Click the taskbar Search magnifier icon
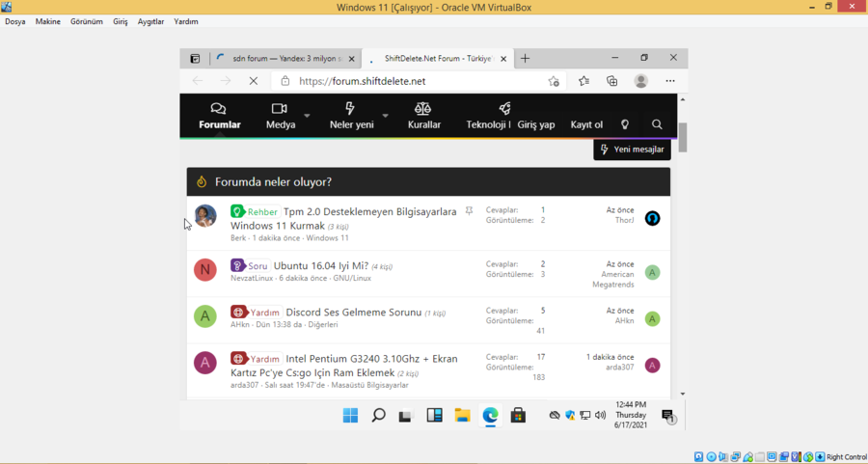The width and height of the screenshot is (868, 464). [x=379, y=415]
